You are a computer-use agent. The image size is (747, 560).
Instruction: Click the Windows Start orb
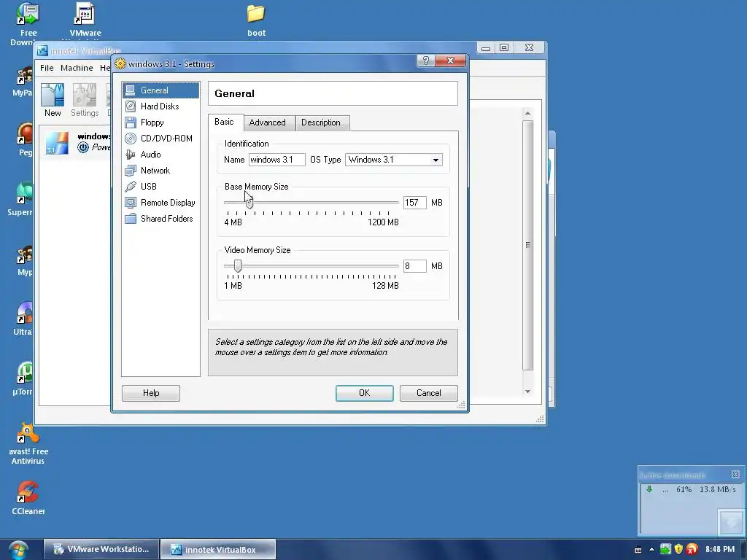[x=18, y=550]
